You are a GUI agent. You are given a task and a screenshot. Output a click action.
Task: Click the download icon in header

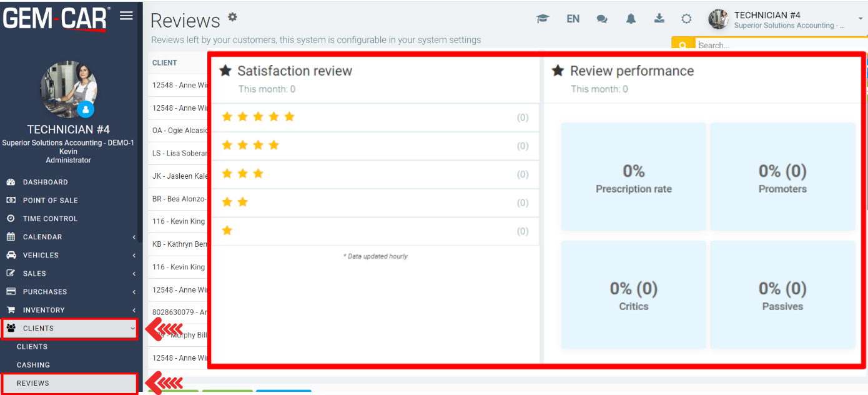(659, 19)
